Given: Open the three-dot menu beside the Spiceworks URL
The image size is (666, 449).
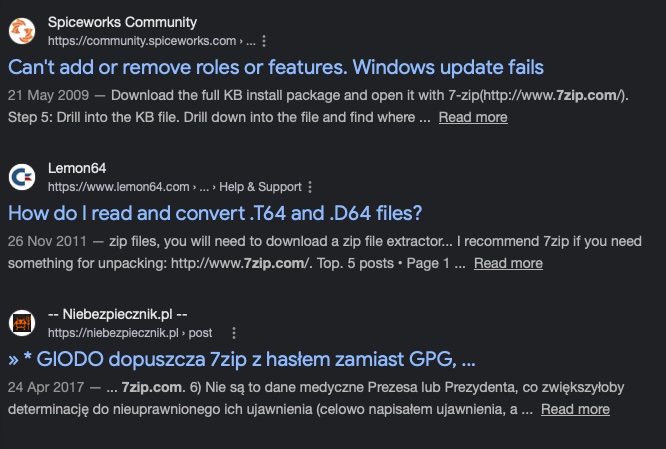Looking at the screenshot, I should (x=264, y=41).
